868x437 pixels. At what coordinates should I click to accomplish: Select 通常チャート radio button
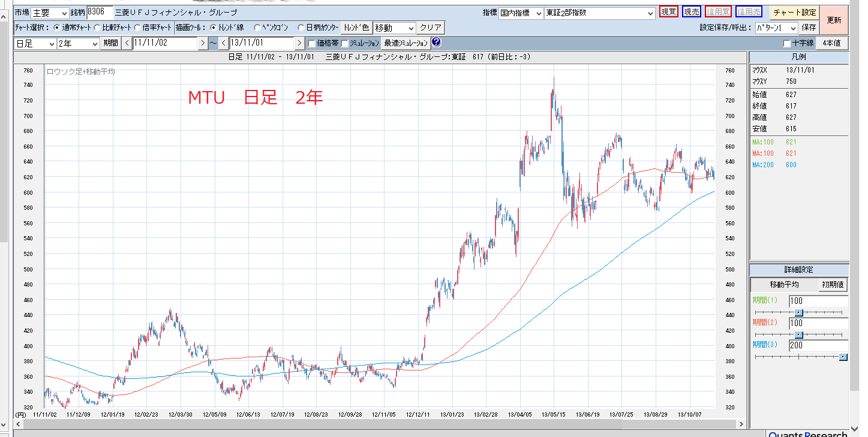coord(57,28)
